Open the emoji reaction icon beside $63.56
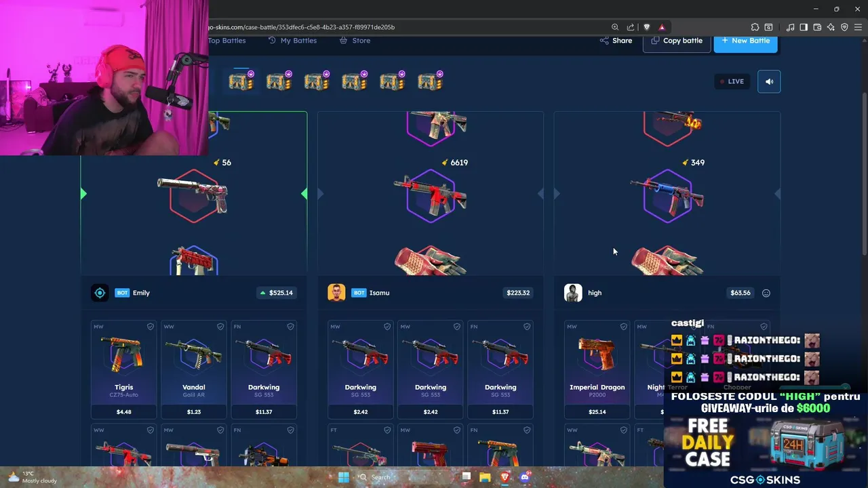 (766, 293)
